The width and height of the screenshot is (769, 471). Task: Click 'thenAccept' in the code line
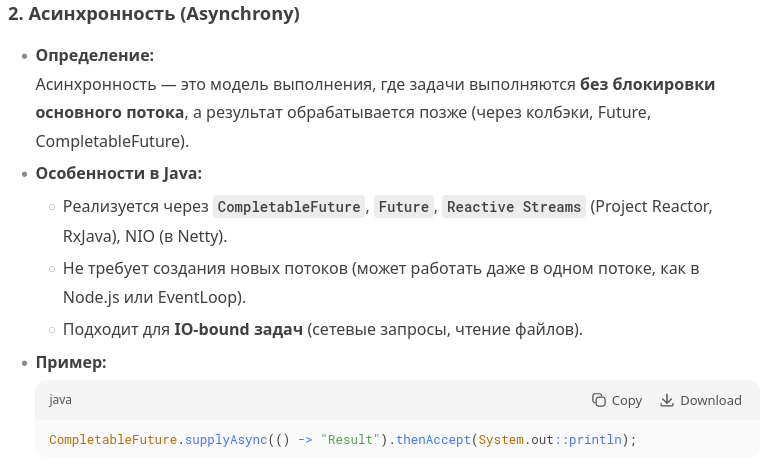pos(433,440)
